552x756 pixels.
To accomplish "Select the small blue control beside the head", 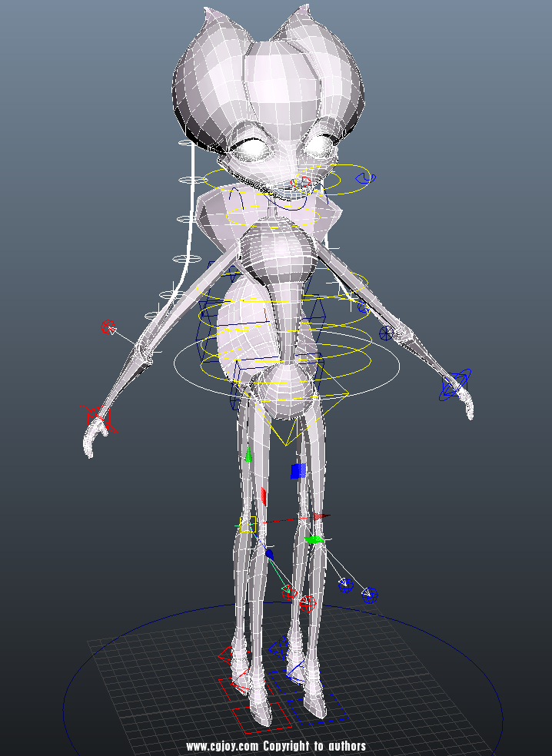I will 367,178.
